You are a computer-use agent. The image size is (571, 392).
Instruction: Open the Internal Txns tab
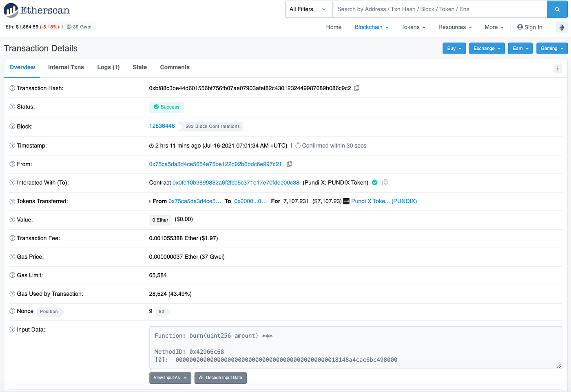pyautogui.click(x=66, y=67)
